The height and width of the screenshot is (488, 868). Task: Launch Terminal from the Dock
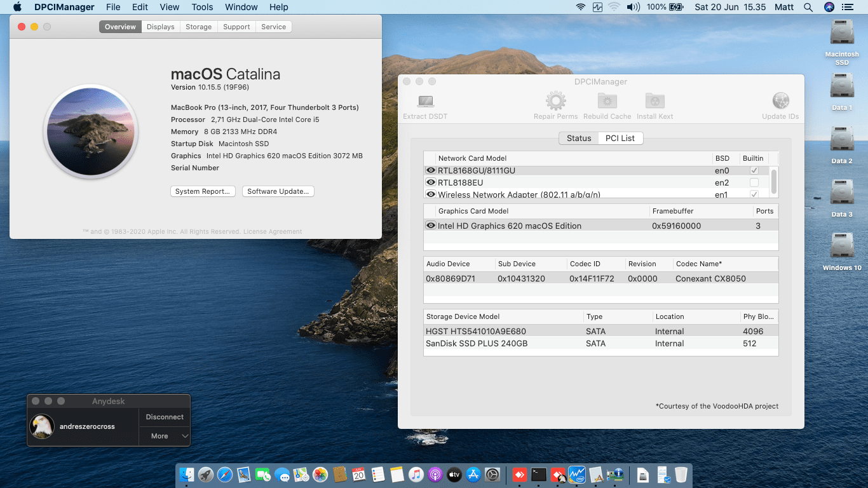[539, 474]
